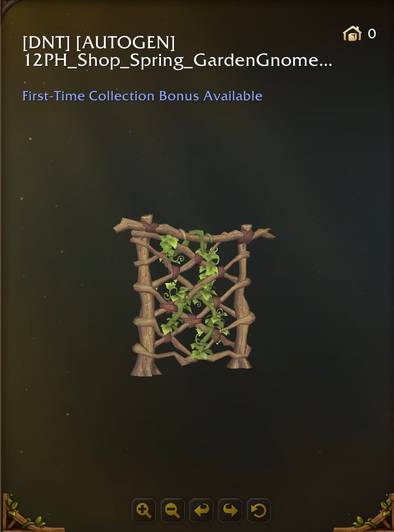394x532 pixels.
Task: Click the bottom-right leafy corner ornament
Action: coord(373,514)
